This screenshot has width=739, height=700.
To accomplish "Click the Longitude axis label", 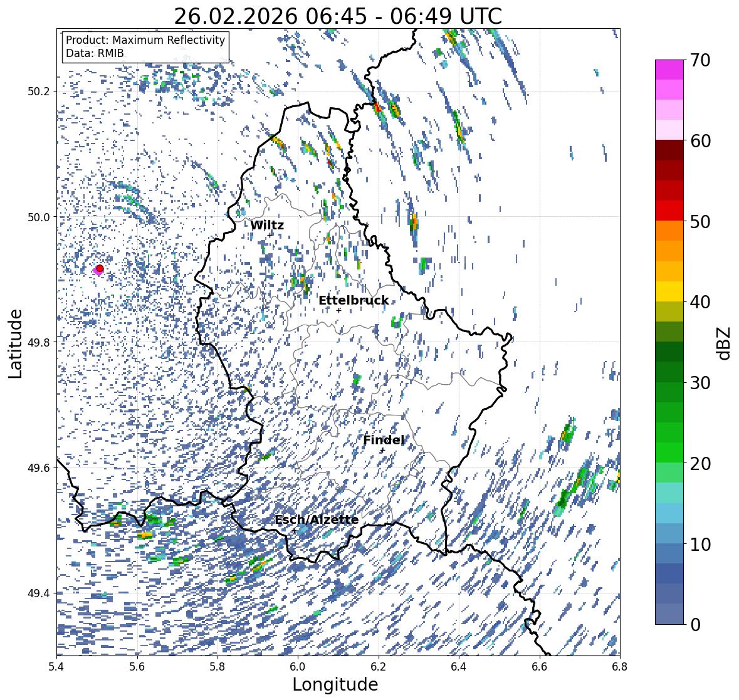I will click(x=335, y=684).
